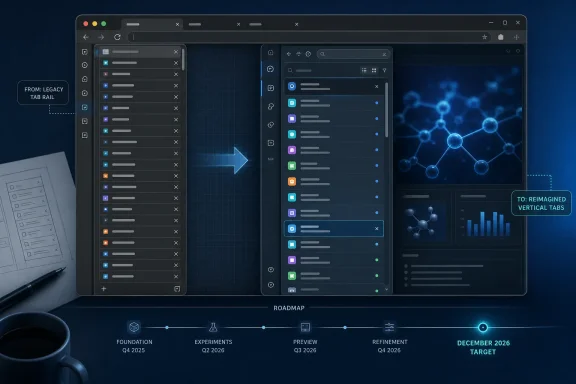Expand the chevron below the vertical tabs scrollbar
The height and width of the screenshot is (384, 576).
tap(386, 290)
